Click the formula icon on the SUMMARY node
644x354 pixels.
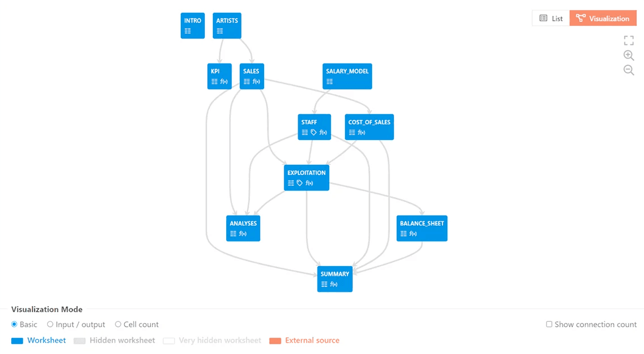click(x=334, y=285)
